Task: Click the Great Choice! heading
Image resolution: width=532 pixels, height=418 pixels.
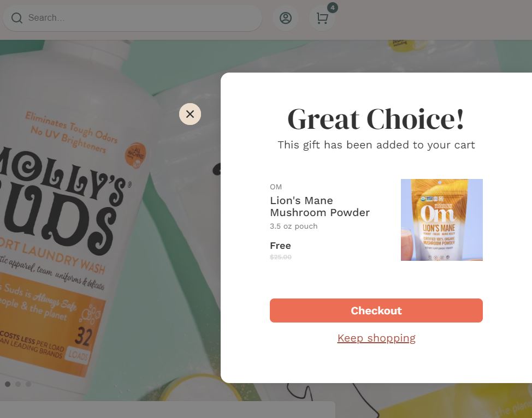Action: coord(376,120)
